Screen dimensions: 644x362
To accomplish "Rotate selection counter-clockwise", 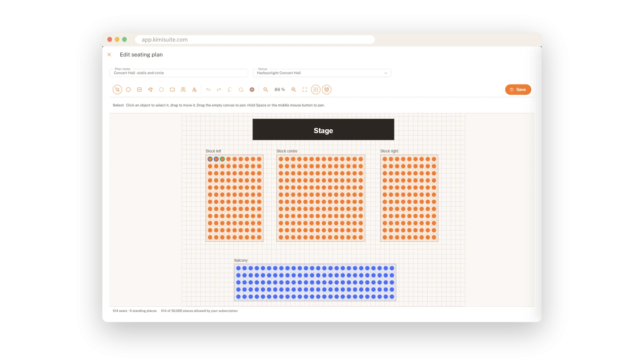I will coord(230,89).
